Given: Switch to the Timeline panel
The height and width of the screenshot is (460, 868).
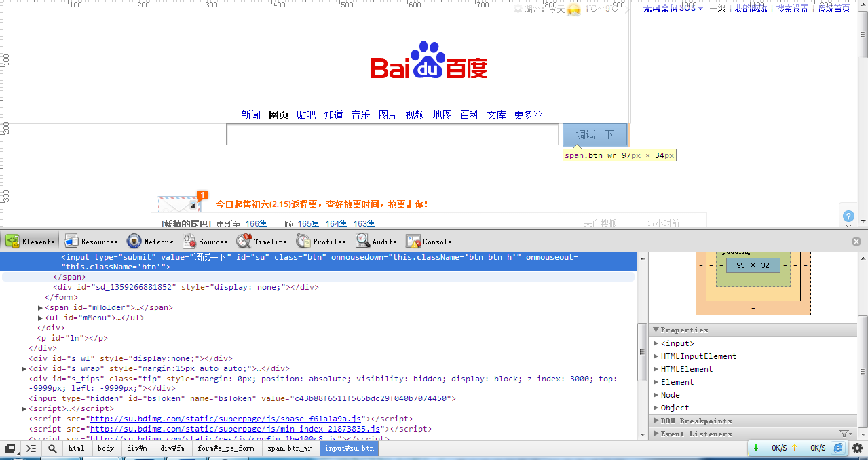Looking at the screenshot, I should pyautogui.click(x=262, y=242).
